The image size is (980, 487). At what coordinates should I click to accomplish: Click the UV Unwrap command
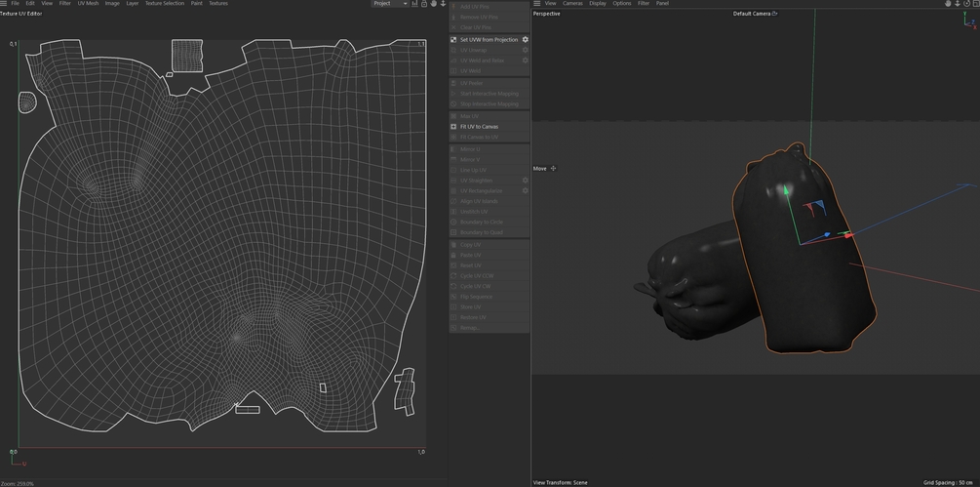tap(490, 50)
